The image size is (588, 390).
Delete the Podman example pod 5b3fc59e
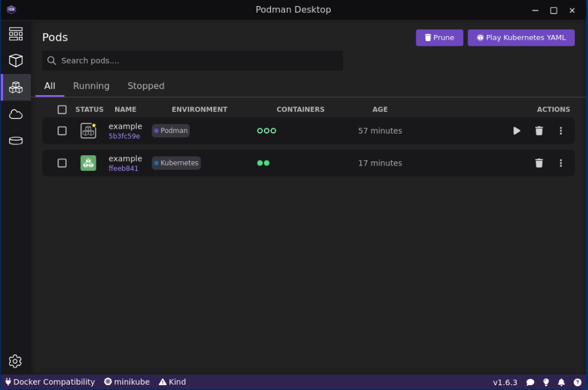tap(539, 131)
